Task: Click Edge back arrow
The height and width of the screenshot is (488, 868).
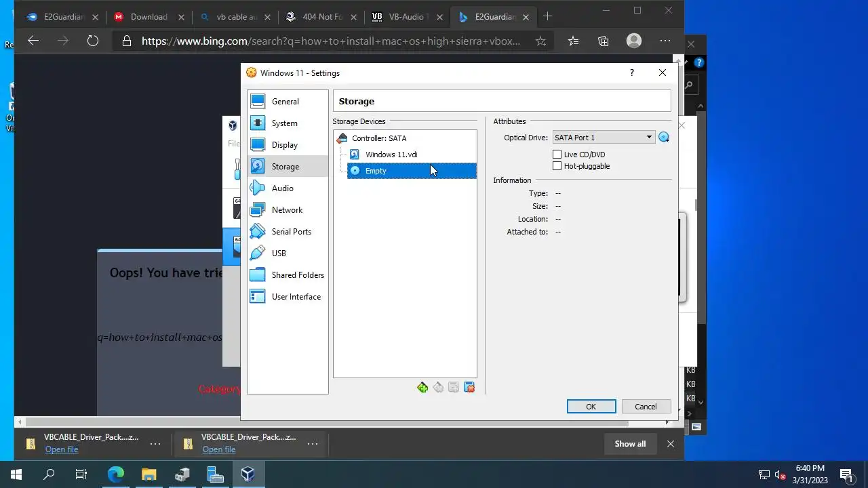Action: pyautogui.click(x=33, y=41)
